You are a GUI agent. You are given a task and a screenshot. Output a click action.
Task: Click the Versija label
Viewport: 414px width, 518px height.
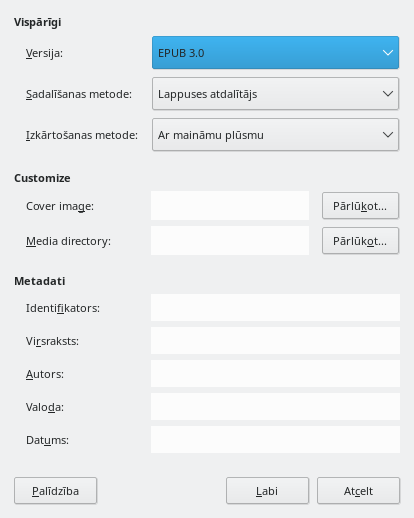coord(44,53)
